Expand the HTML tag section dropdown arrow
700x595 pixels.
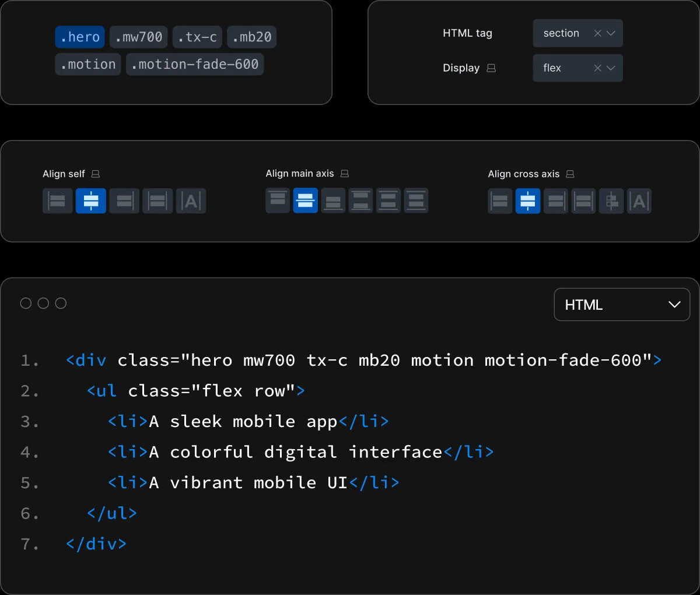point(611,33)
